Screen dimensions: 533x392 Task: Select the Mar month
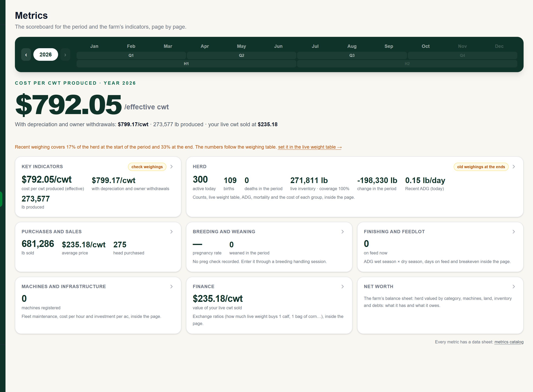(x=168, y=46)
